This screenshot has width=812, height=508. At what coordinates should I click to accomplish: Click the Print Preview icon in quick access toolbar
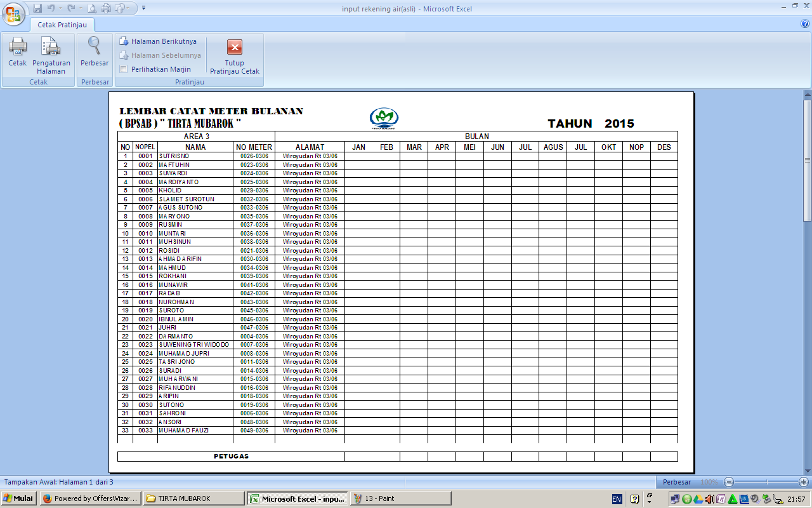point(92,9)
